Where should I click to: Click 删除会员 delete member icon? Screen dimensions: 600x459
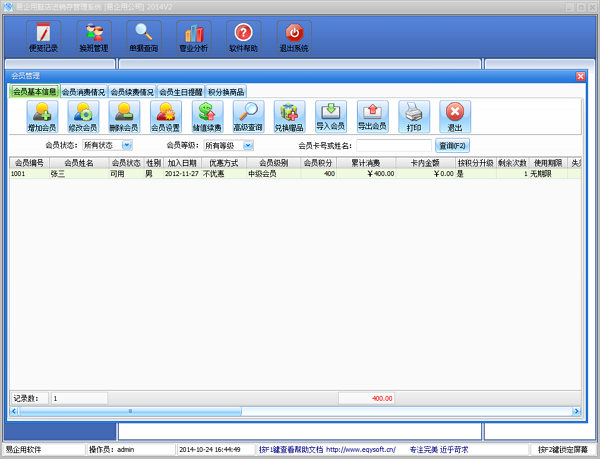click(124, 117)
